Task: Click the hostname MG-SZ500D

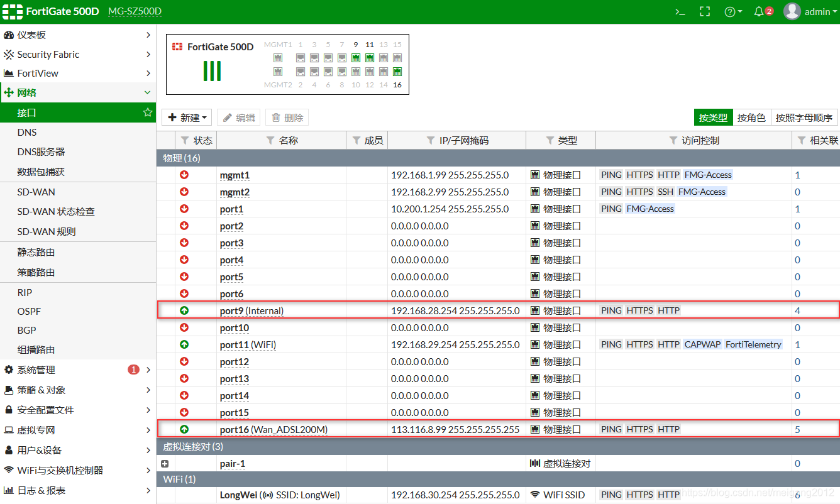Action: click(135, 11)
